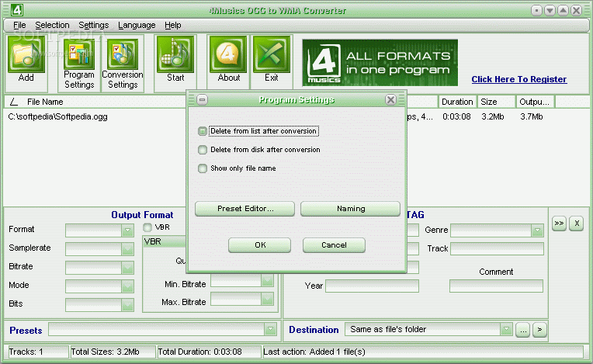The width and height of the screenshot is (593, 364).
Task: Expand the Bitrate dropdown
Action: 127,267
